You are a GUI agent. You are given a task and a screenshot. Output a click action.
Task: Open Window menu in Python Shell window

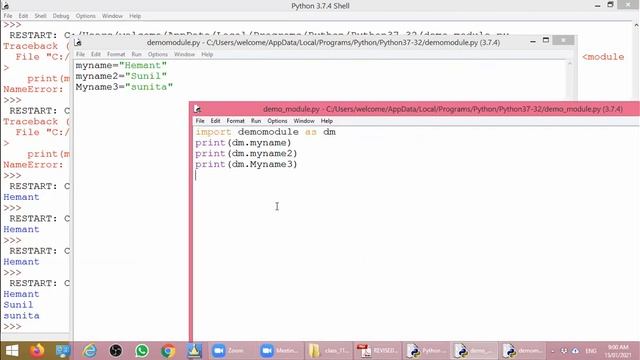(x=112, y=16)
